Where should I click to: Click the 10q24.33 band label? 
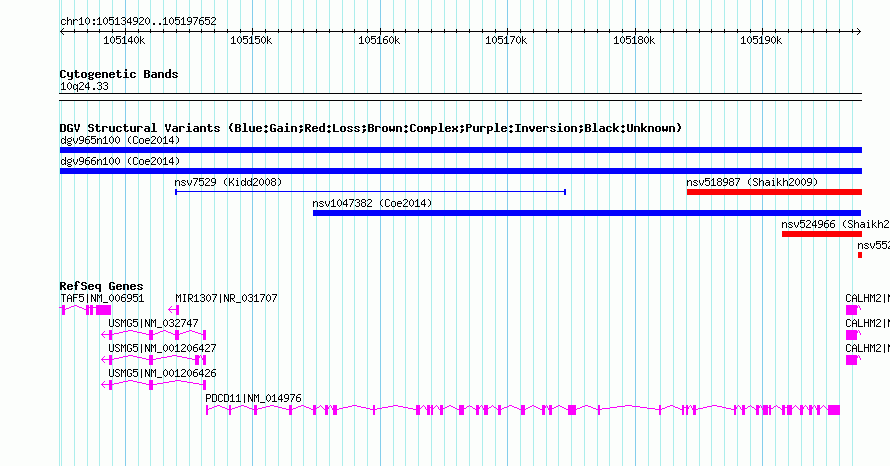point(84,86)
